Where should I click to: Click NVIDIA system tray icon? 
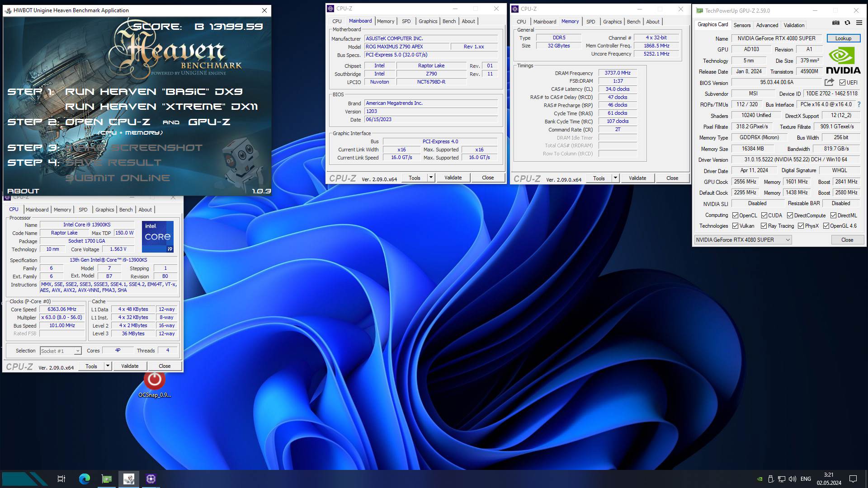coord(760,479)
